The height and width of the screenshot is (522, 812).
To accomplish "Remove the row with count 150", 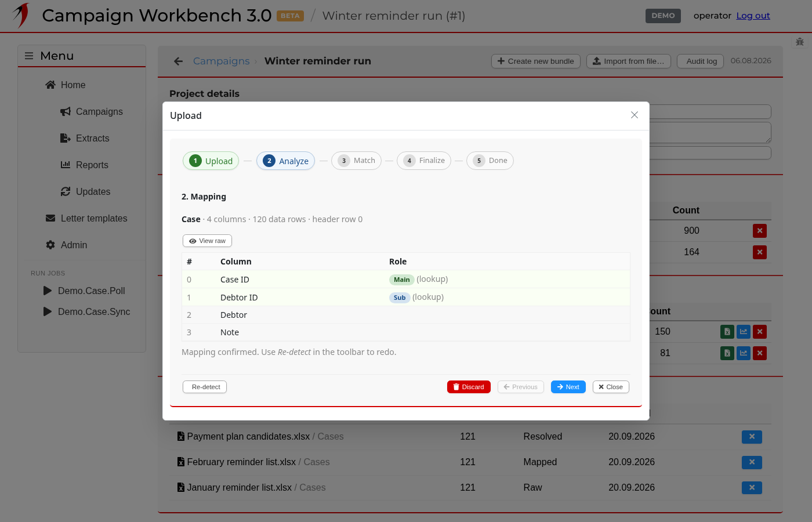I will [x=760, y=332].
